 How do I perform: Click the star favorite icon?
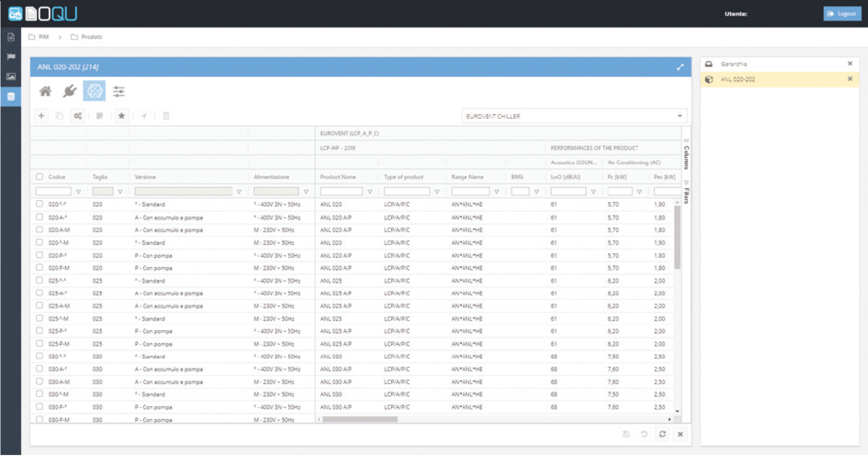(122, 116)
